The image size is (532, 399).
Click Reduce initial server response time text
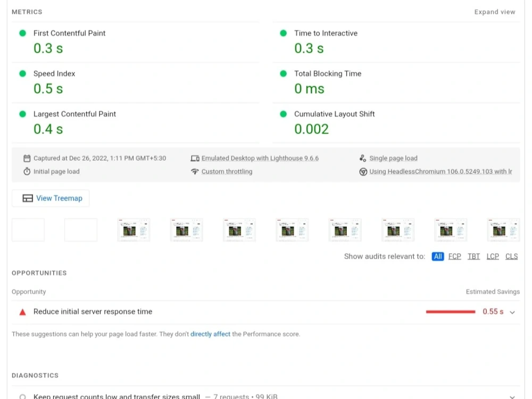point(93,312)
